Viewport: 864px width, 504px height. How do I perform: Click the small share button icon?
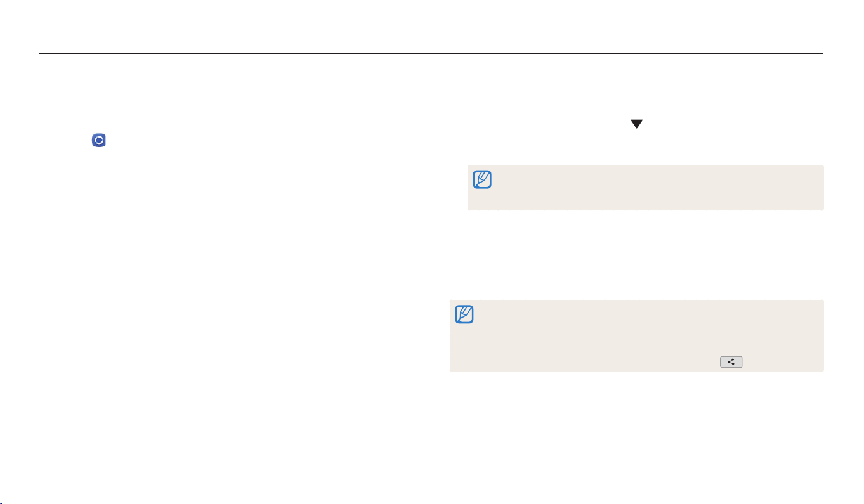[731, 362]
